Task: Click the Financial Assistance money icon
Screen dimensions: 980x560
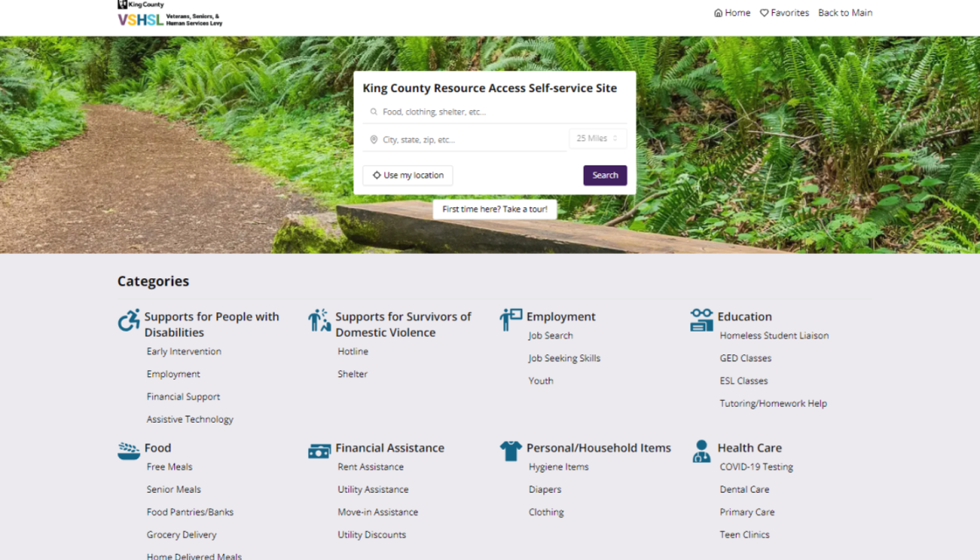Action: [319, 451]
